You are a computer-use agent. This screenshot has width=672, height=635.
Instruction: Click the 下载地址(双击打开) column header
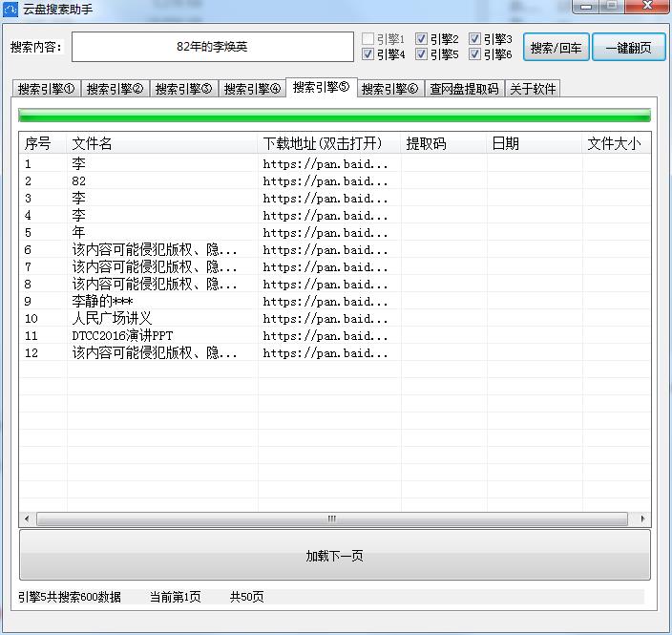(329, 143)
